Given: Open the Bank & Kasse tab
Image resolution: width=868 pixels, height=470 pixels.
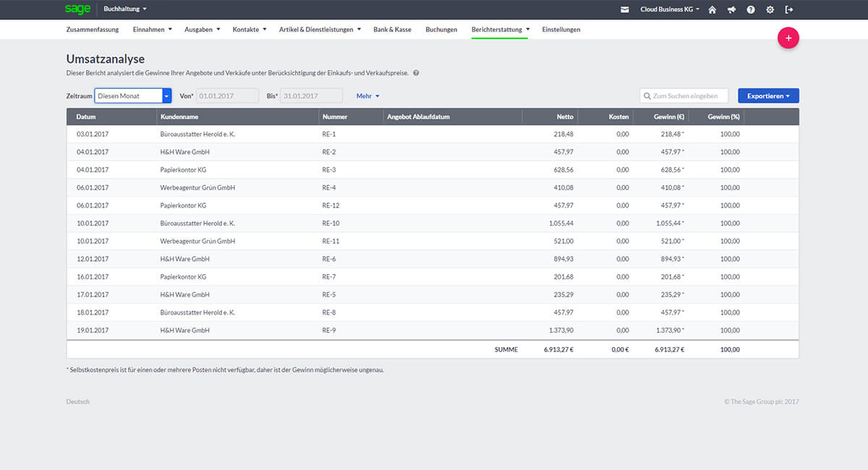Looking at the screenshot, I should 392,30.
